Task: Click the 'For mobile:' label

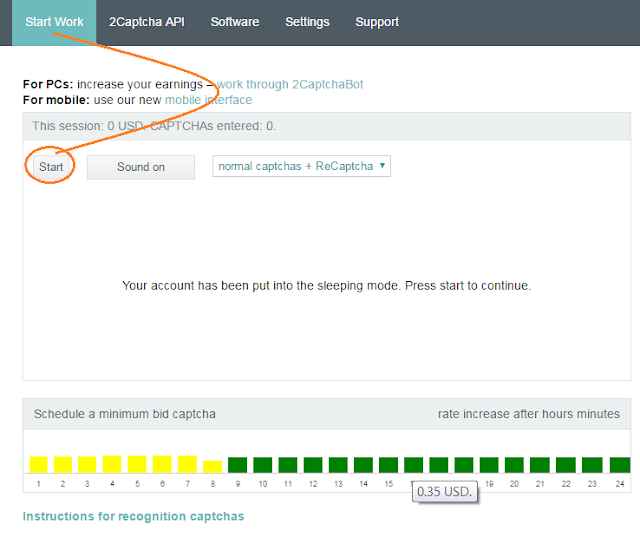Action: [56, 100]
